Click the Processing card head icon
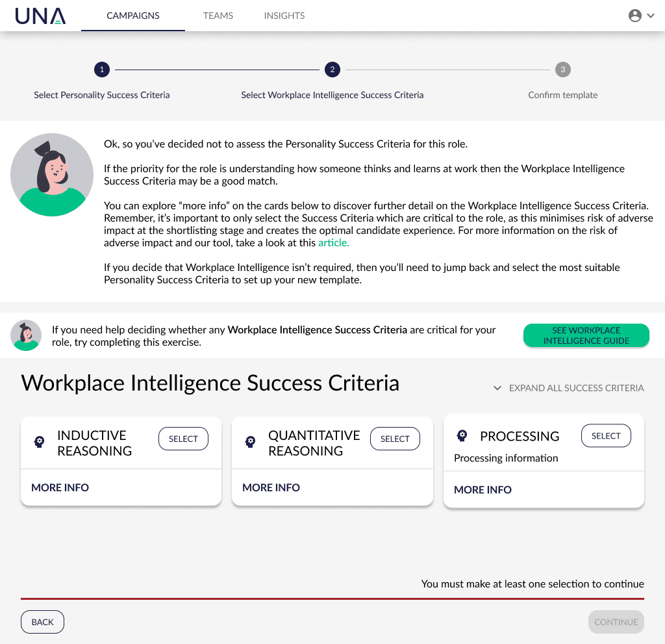Screen dimensions: 665x644 pos(462,435)
